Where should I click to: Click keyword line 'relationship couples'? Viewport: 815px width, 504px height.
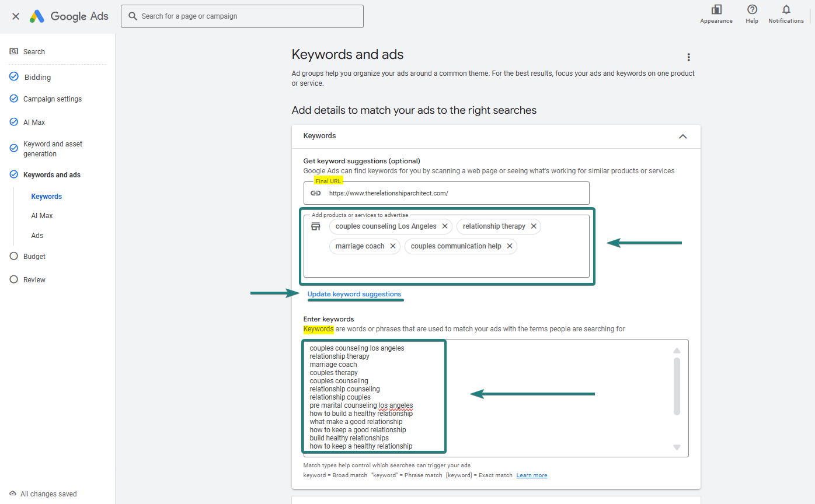340,397
